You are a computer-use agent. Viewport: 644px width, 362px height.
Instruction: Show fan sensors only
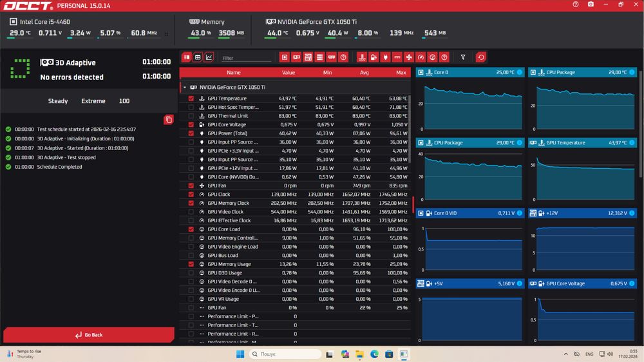[x=409, y=57]
